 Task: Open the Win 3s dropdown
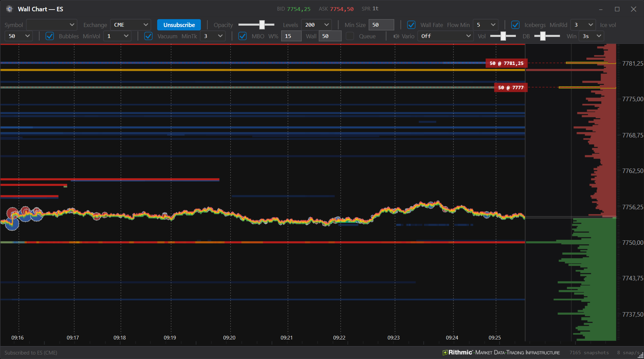(591, 36)
